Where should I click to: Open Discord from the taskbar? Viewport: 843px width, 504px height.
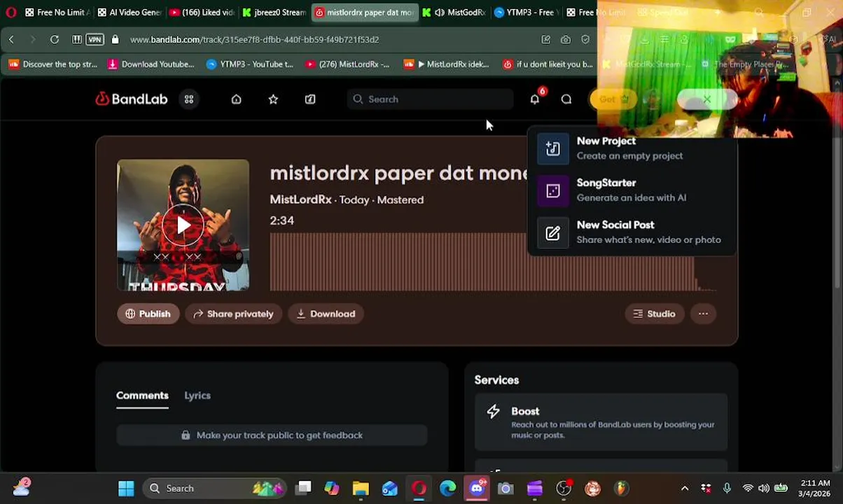pyautogui.click(x=477, y=489)
